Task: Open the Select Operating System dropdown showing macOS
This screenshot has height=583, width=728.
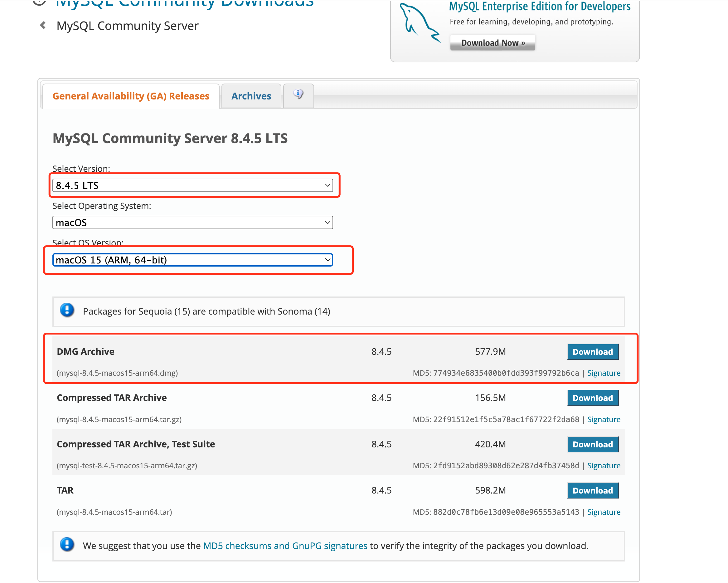Action: (192, 223)
